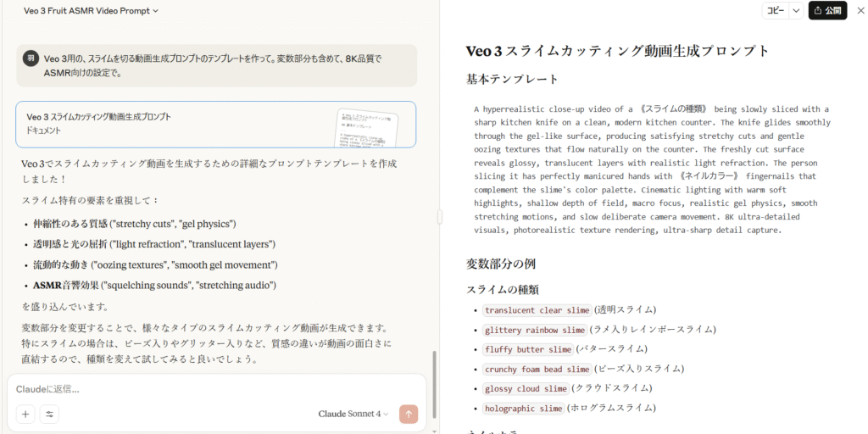This screenshot has width=868, height=434.
Task: Click the 伸縮性のある質感 bullet item
Action: [135, 224]
